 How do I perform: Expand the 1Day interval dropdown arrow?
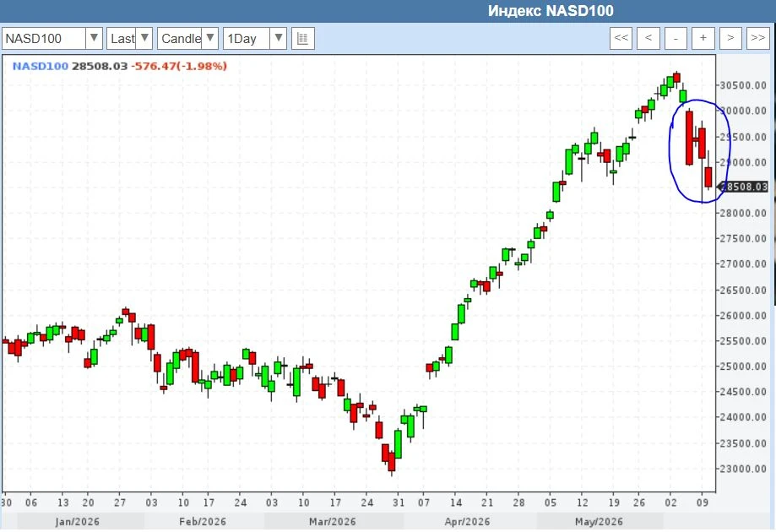pyautogui.click(x=279, y=38)
